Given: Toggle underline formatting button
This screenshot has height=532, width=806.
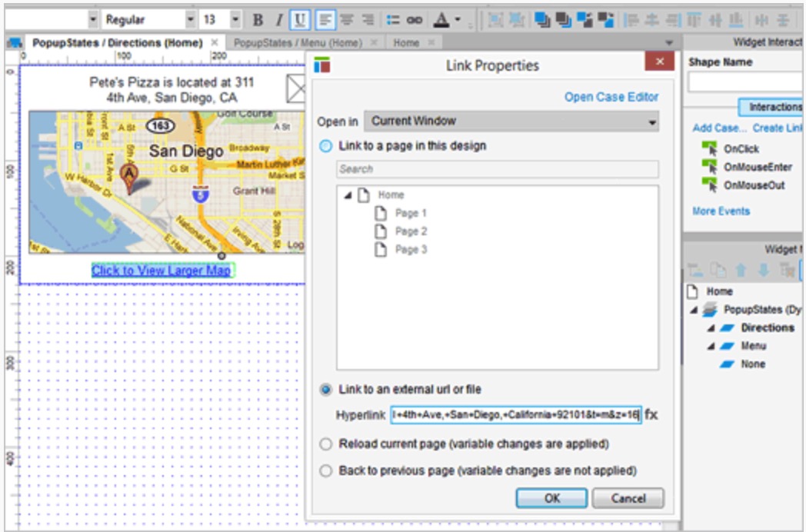Looking at the screenshot, I should [x=300, y=20].
